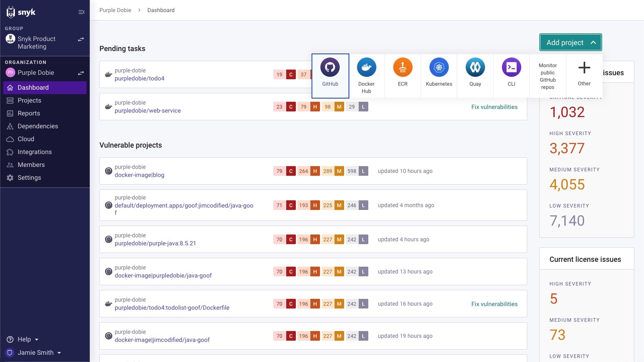Go to Dependencies in the sidebar
Screen dimensions: 644x362
pos(45,126)
